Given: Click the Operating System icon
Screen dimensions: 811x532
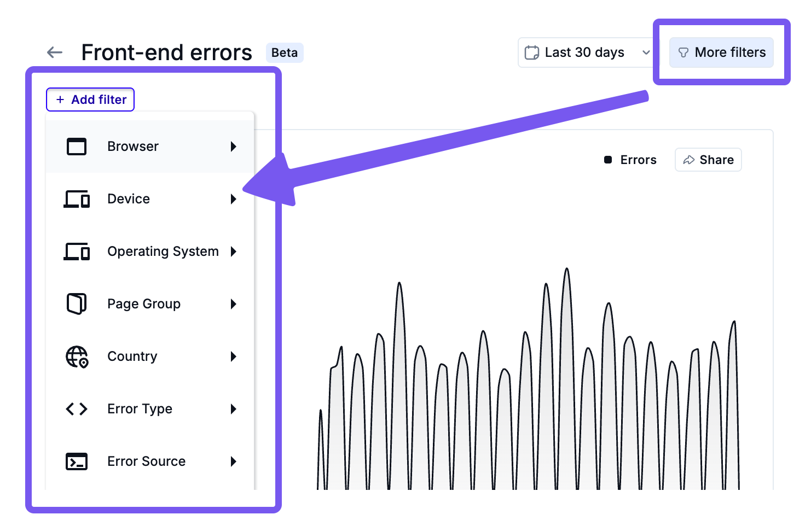Looking at the screenshot, I should (77, 252).
